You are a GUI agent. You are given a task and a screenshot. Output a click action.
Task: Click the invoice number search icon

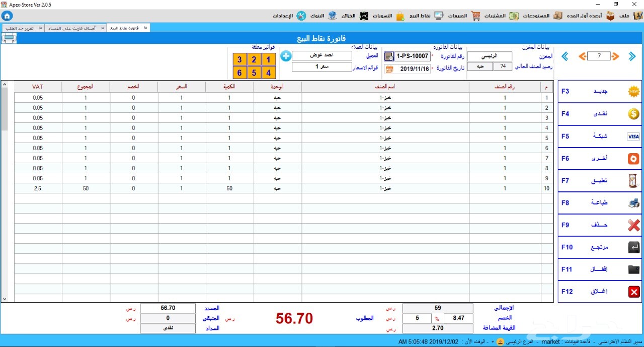point(389,56)
